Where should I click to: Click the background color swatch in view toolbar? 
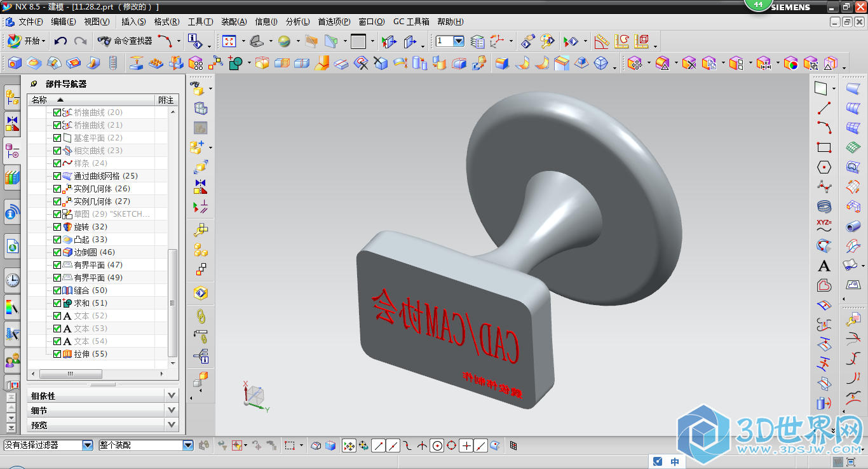click(358, 41)
